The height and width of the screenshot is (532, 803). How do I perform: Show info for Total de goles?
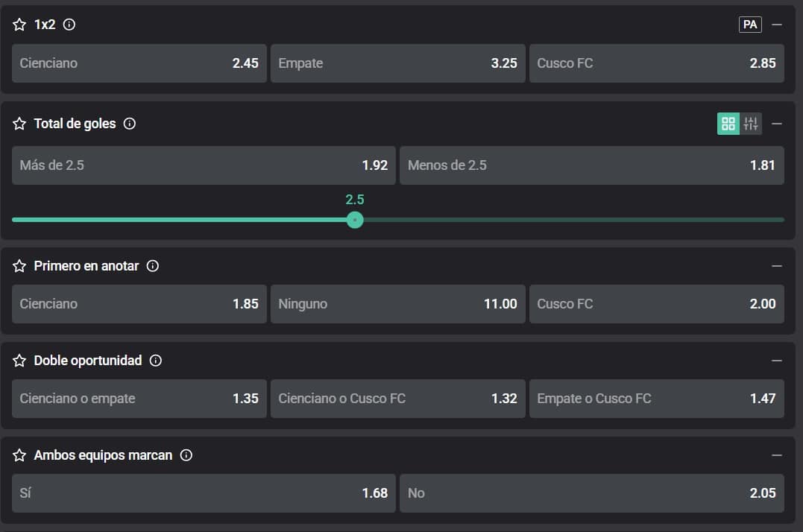click(130, 124)
